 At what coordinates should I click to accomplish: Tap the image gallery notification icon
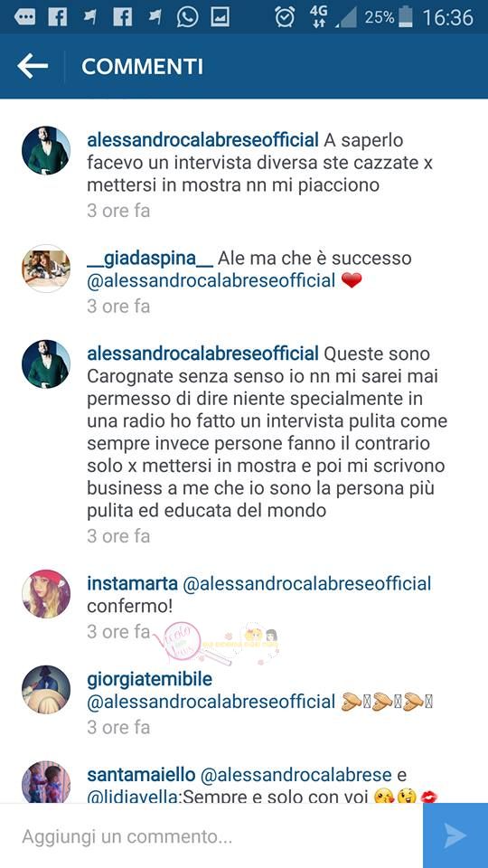click(221, 18)
